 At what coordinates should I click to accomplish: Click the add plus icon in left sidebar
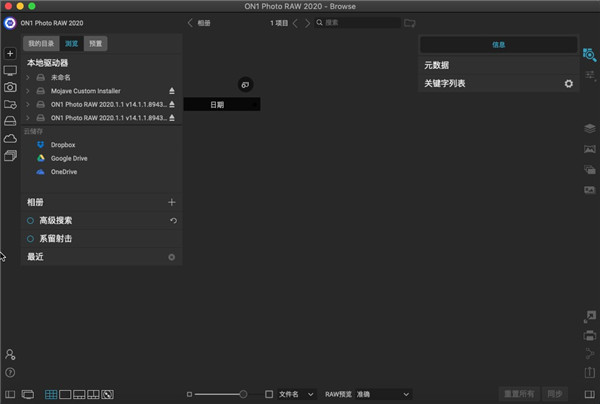point(10,53)
